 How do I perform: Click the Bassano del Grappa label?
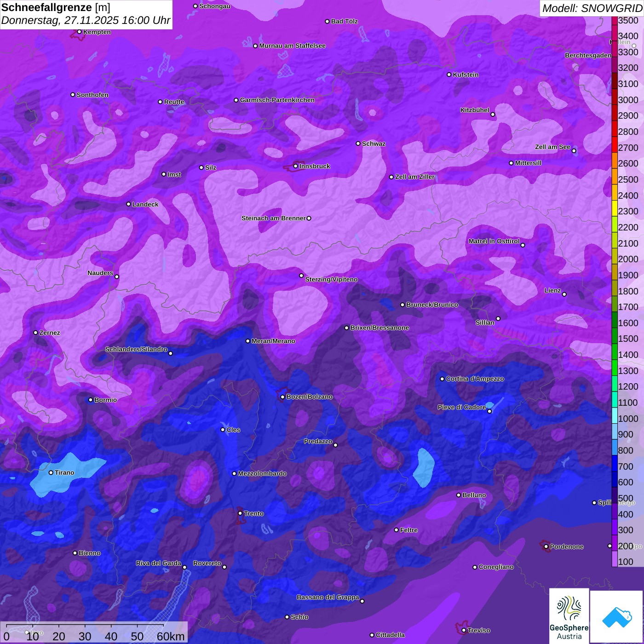328,597
